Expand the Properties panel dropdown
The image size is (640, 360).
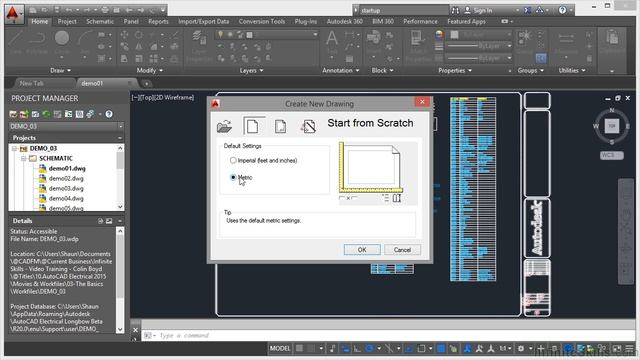click(x=455, y=71)
